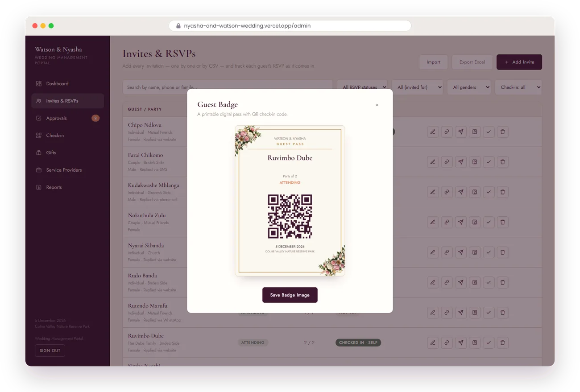Screen dimensions: 580x392
Task: Open the All RSVP statuses dropdown
Action: [x=362, y=87]
